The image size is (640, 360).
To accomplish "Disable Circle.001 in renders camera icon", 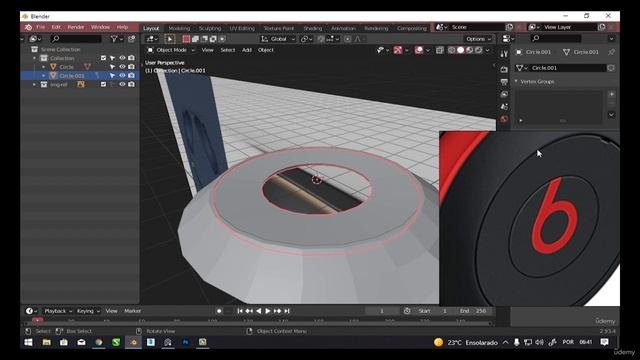I will pyautogui.click(x=131, y=76).
